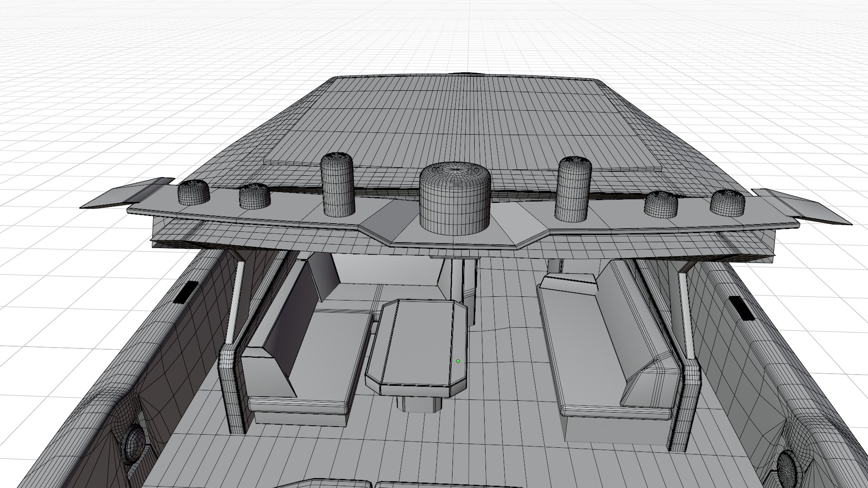
Task: Select the dark slot on right gunwale
Action: click(741, 309)
